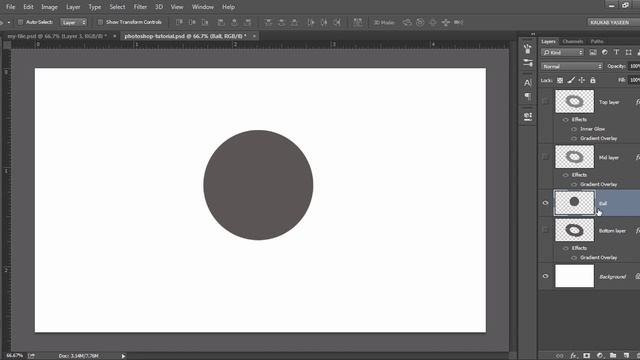Toggle Gradient Overlay eye under Bottom layer

pos(574,258)
